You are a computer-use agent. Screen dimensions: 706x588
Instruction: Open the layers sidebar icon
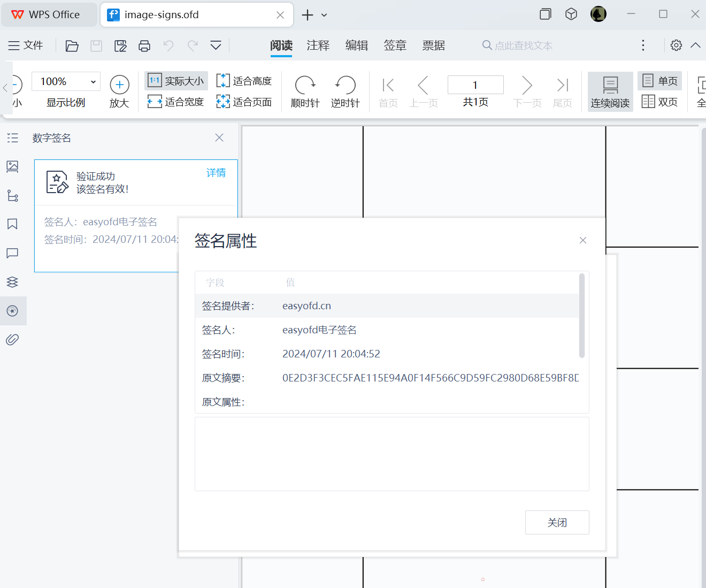pos(13,282)
